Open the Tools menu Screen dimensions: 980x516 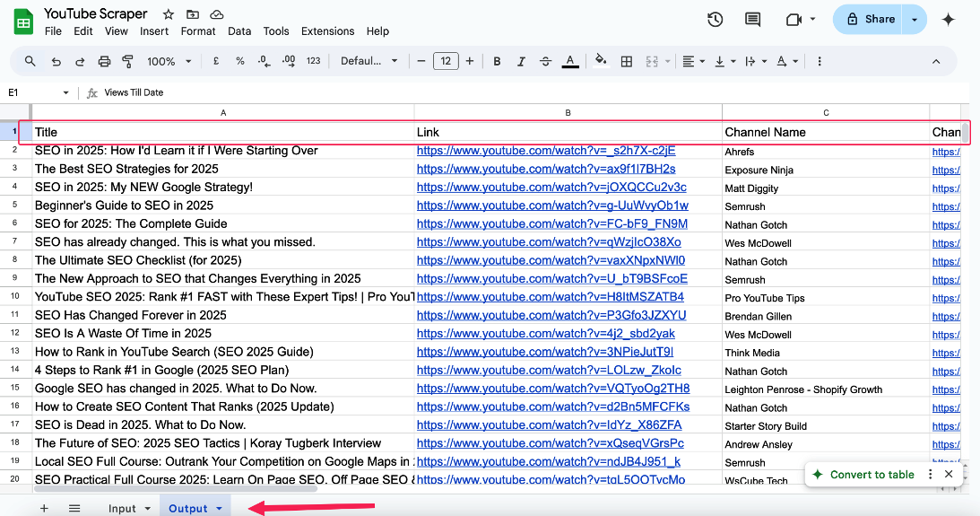point(275,31)
